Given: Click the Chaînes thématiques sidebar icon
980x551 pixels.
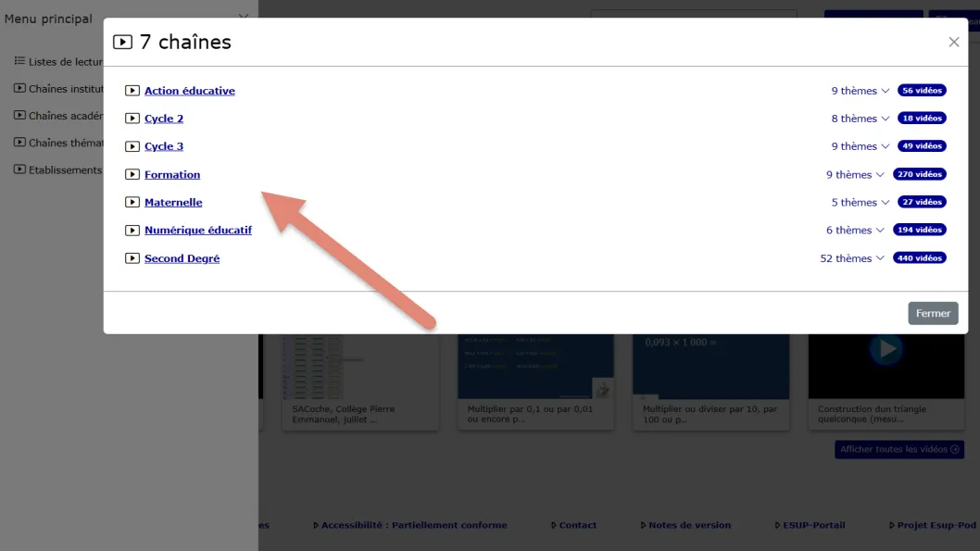Looking at the screenshot, I should click(x=20, y=143).
